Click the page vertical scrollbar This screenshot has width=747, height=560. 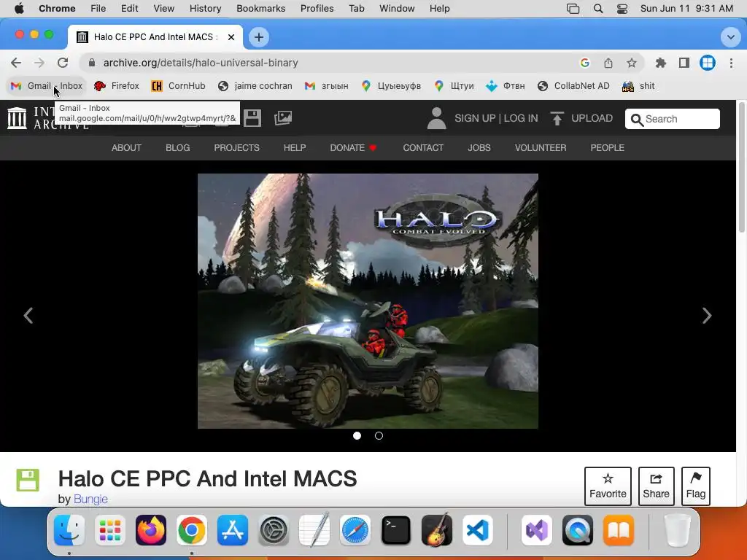point(741,167)
